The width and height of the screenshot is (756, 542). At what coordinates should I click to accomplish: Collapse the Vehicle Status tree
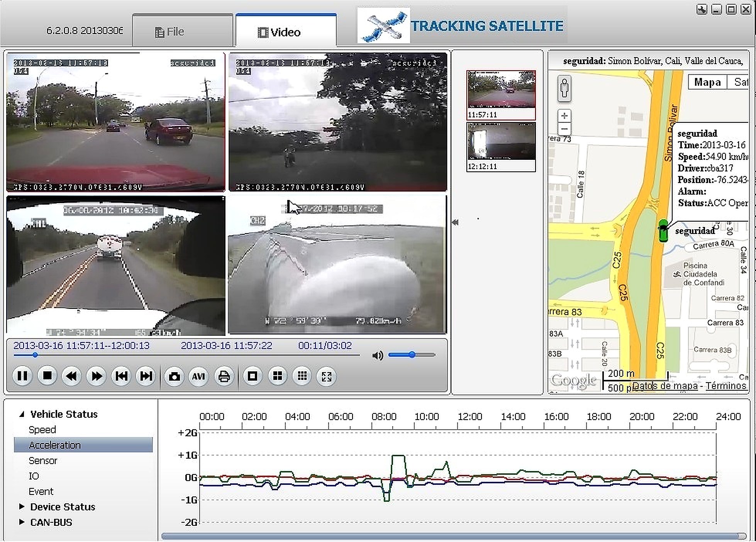pos(22,414)
